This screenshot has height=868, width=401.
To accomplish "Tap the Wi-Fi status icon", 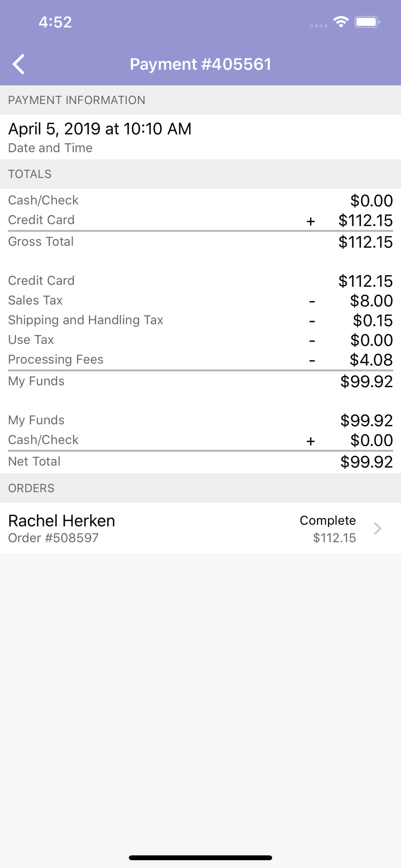I will click(341, 22).
